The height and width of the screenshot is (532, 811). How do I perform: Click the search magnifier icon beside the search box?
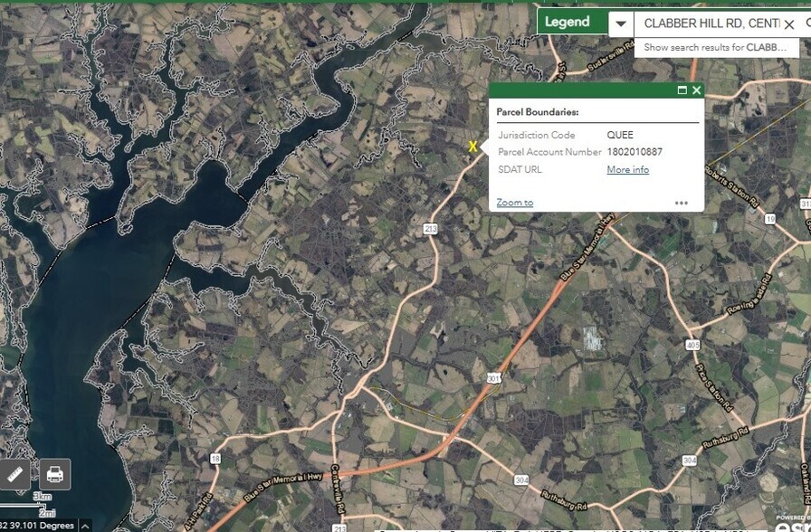[x=806, y=24]
